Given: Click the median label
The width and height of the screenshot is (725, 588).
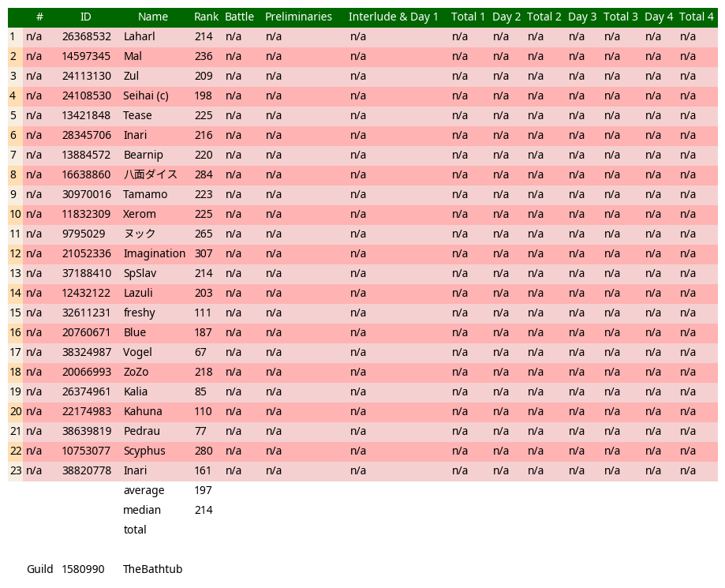Looking at the screenshot, I should pos(142,511).
